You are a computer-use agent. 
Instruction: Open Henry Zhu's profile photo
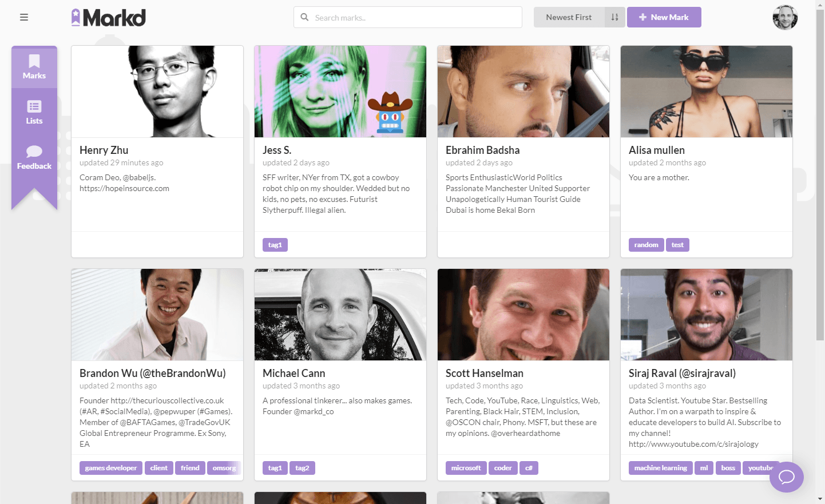click(x=157, y=92)
